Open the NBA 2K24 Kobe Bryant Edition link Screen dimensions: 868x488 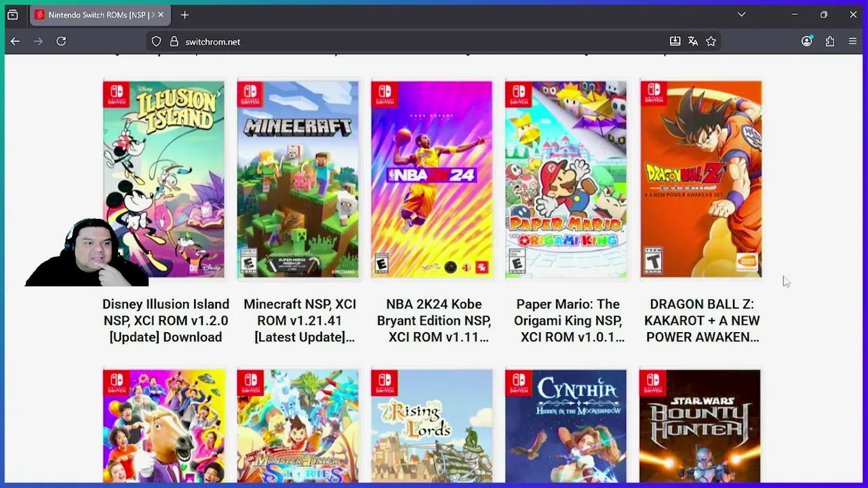[x=434, y=321]
